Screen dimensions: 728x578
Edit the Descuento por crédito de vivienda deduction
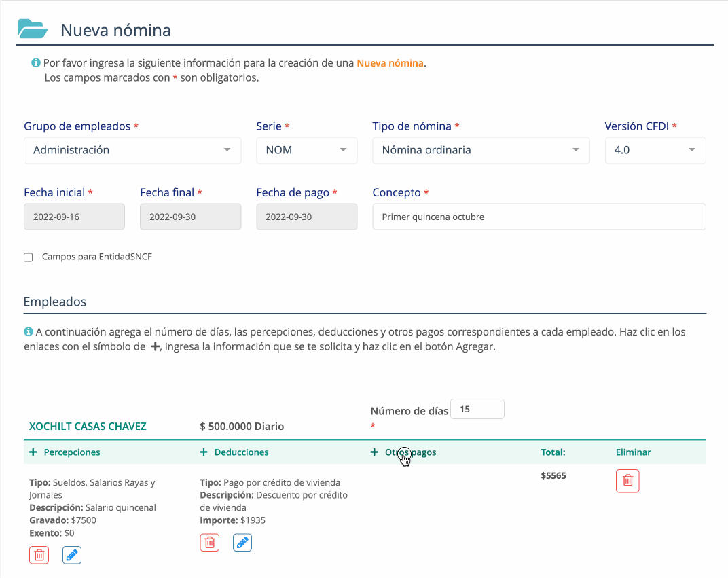coord(242,542)
